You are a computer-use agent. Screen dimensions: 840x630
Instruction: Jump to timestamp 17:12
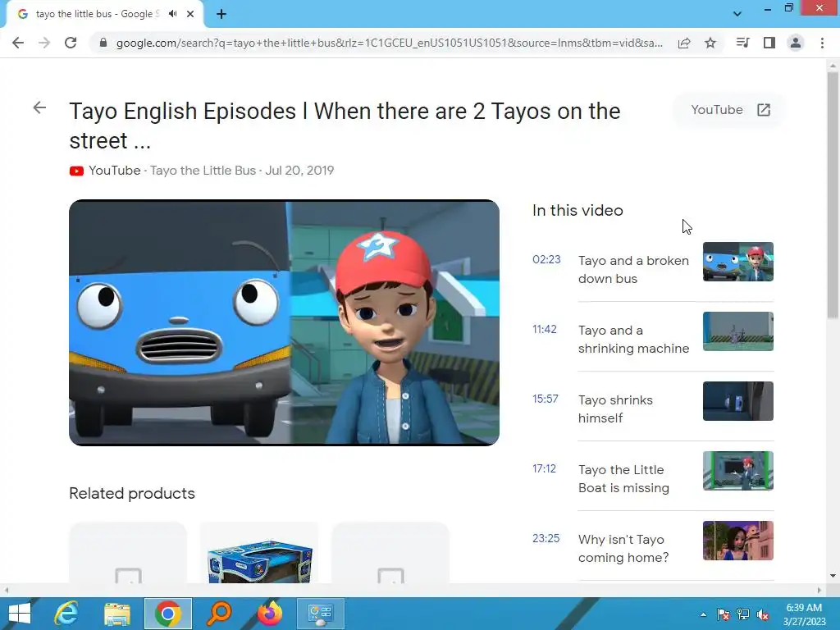pyautogui.click(x=545, y=468)
